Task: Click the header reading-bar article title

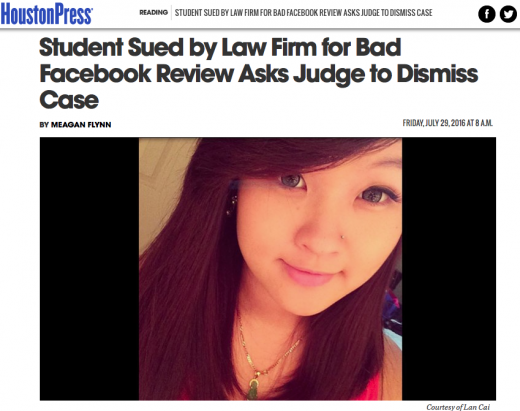Action: [303, 13]
